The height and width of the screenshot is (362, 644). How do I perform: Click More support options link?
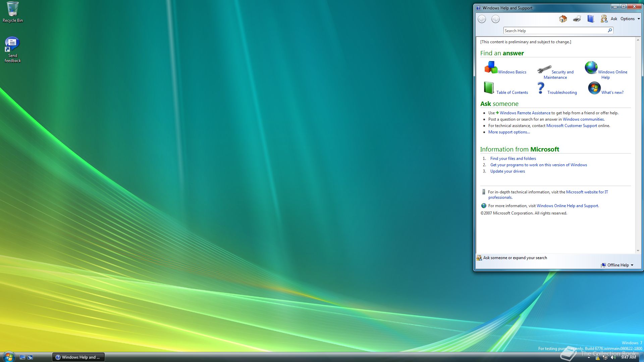point(509,132)
